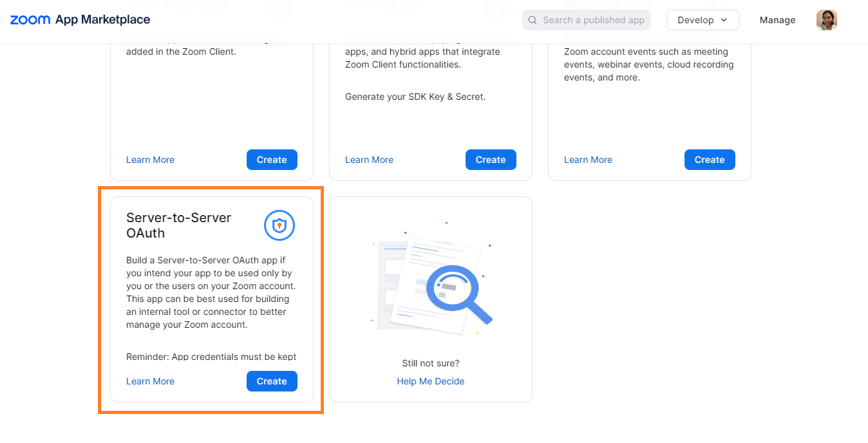Click the Still not sure? text

[x=431, y=363]
